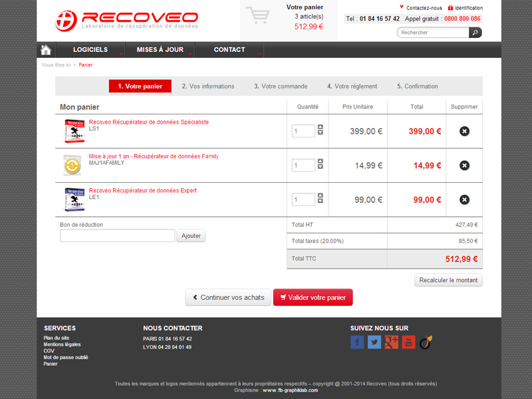Click the search magnifier button
The image size is (532, 399).
point(475,33)
